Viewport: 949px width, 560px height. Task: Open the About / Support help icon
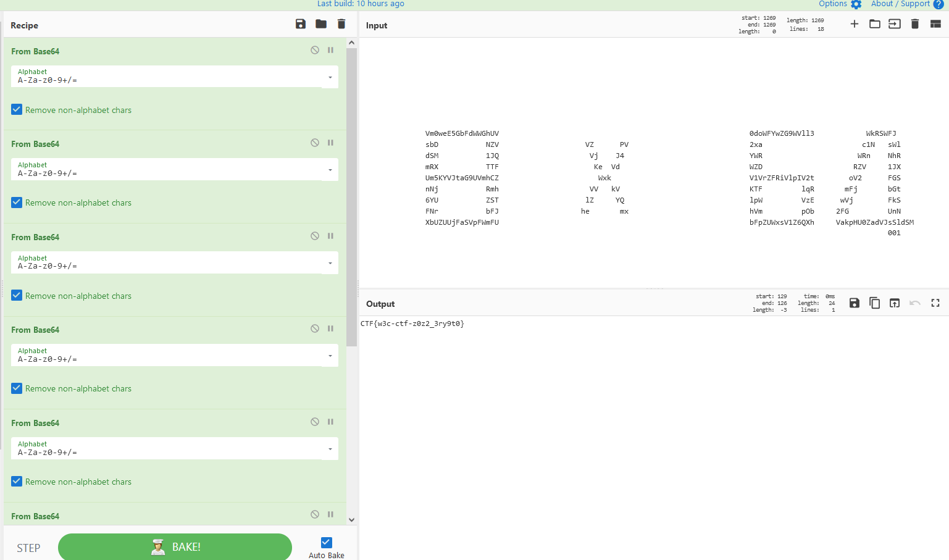click(x=939, y=4)
